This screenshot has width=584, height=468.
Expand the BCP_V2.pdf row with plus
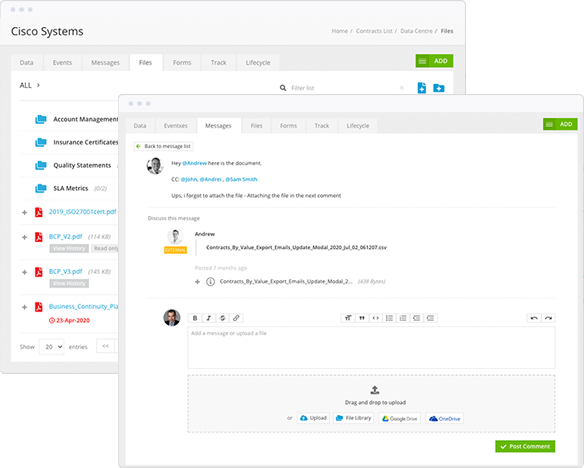[x=25, y=237]
